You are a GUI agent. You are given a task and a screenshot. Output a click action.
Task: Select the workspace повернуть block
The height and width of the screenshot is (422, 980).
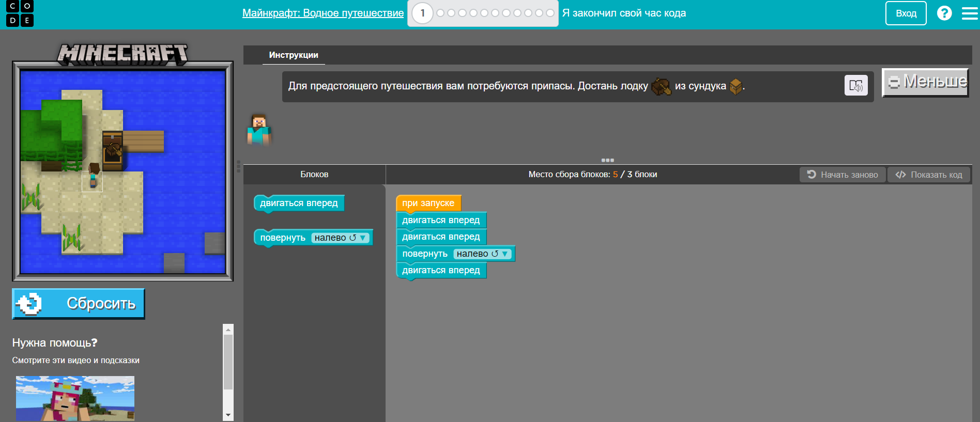point(455,254)
